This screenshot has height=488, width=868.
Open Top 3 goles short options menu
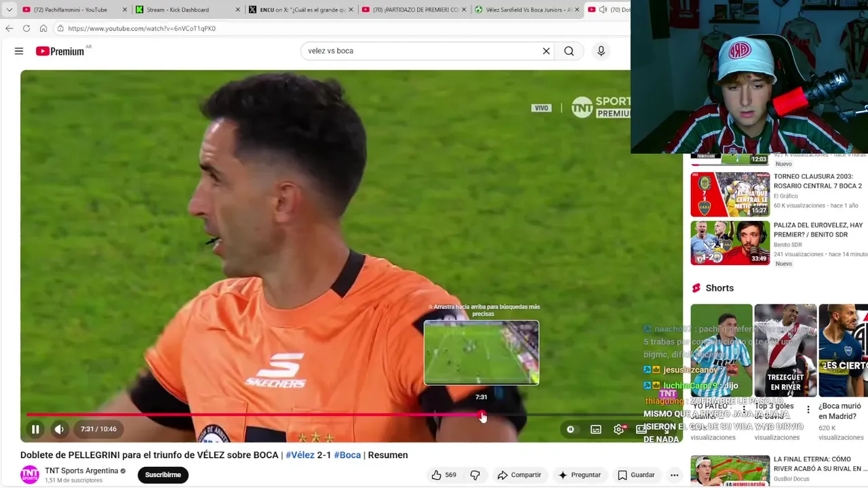808,409
